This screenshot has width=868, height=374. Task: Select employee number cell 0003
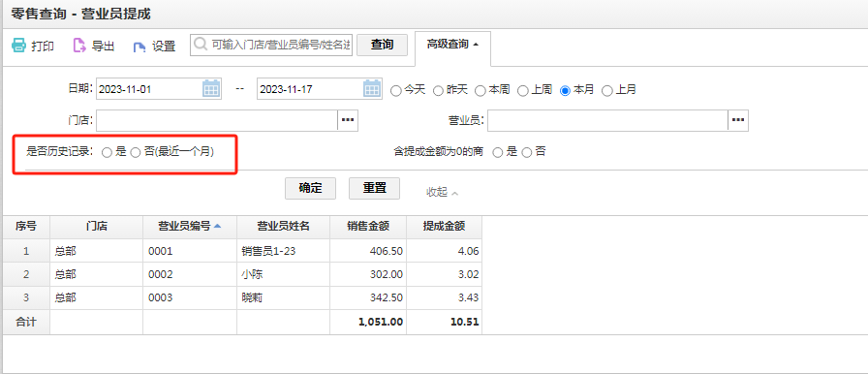(190, 297)
